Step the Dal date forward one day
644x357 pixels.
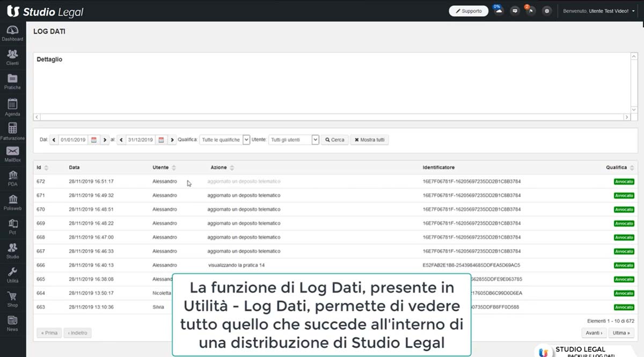click(x=105, y=140)
